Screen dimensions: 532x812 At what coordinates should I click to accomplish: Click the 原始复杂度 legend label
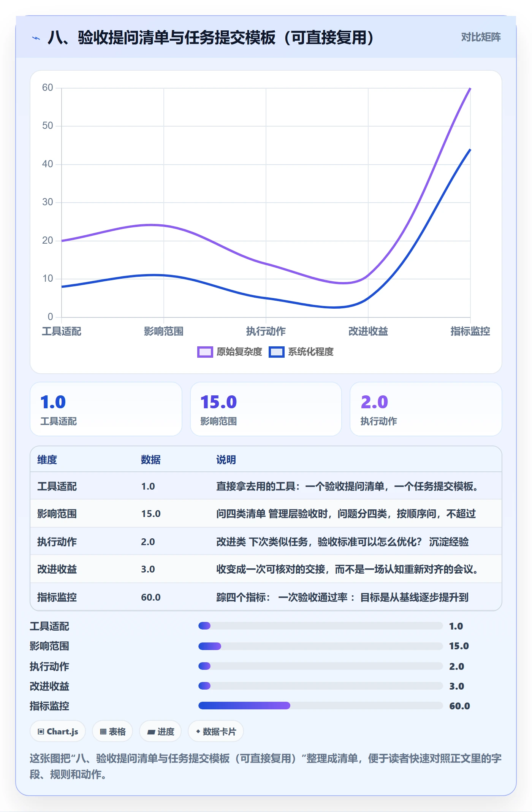239,352
